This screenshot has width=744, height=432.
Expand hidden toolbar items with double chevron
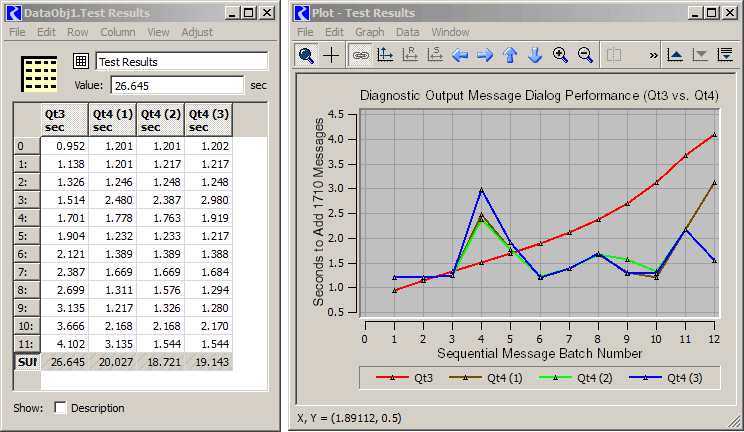coord(654,56)
